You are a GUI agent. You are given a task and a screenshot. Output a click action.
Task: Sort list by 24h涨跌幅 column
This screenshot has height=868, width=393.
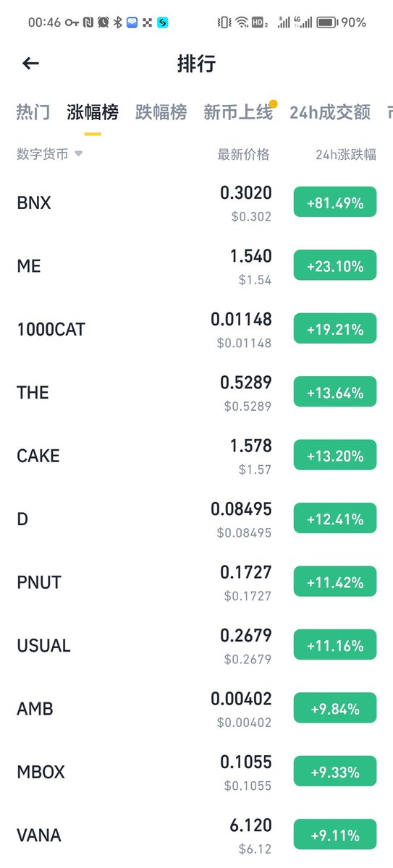pyautogui.click(x=346, y=154)
